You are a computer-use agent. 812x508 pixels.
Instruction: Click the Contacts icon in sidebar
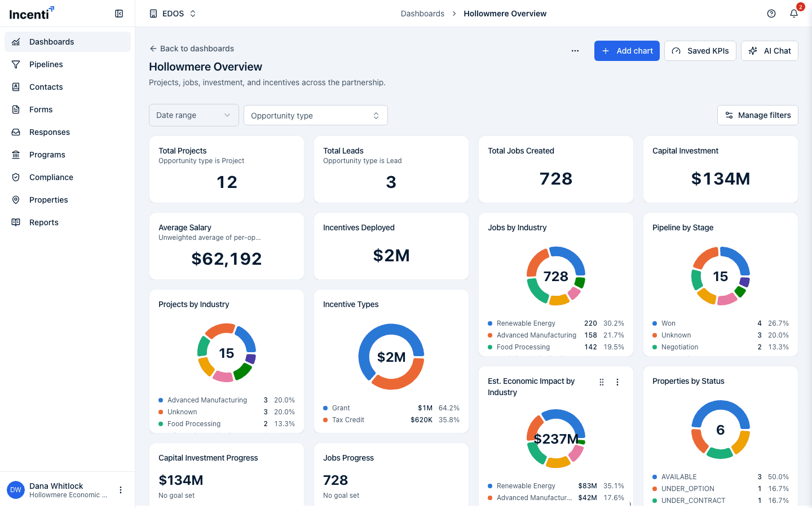(16, 87)
